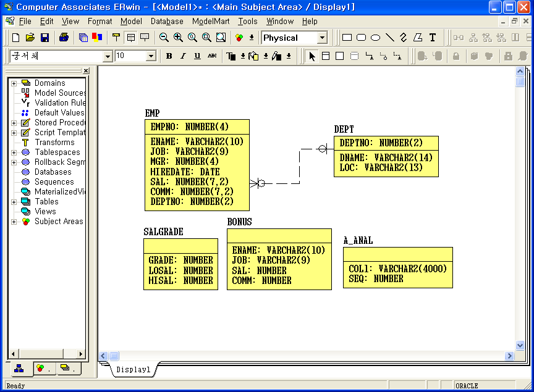
Task: Click the font color T icon
Action: [x=231, y=56]
